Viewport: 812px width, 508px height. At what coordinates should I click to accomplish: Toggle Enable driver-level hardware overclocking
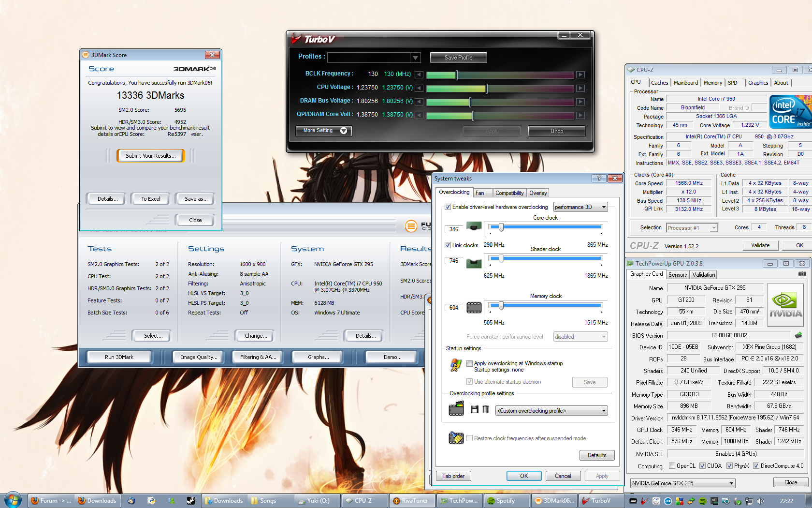tap(448, 207)
